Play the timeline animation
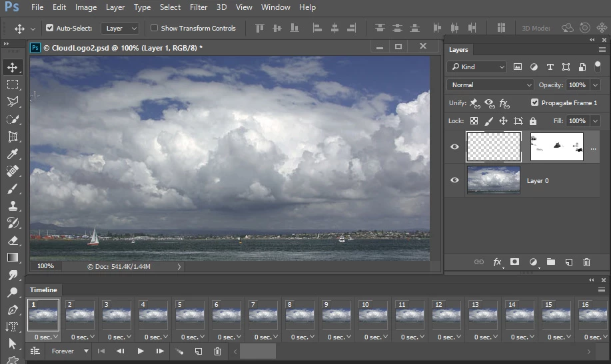Screen dimensions: 611x364 pos(141,351)
